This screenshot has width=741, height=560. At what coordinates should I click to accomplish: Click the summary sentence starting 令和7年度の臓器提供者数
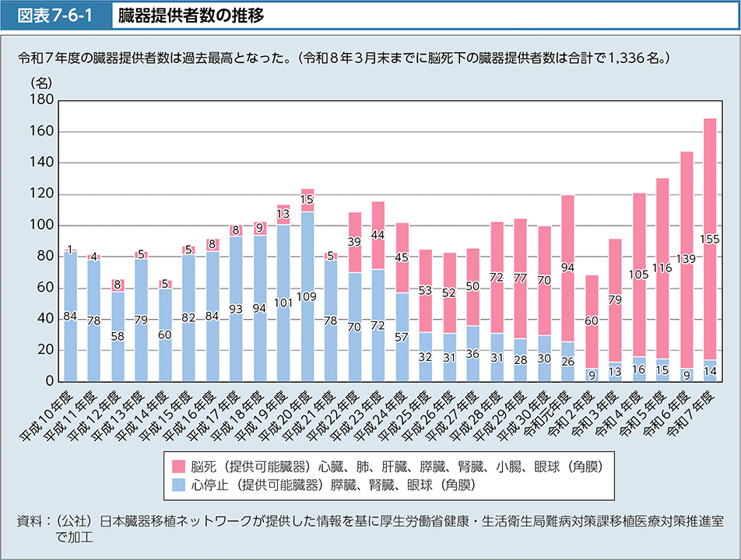point(344,58)
